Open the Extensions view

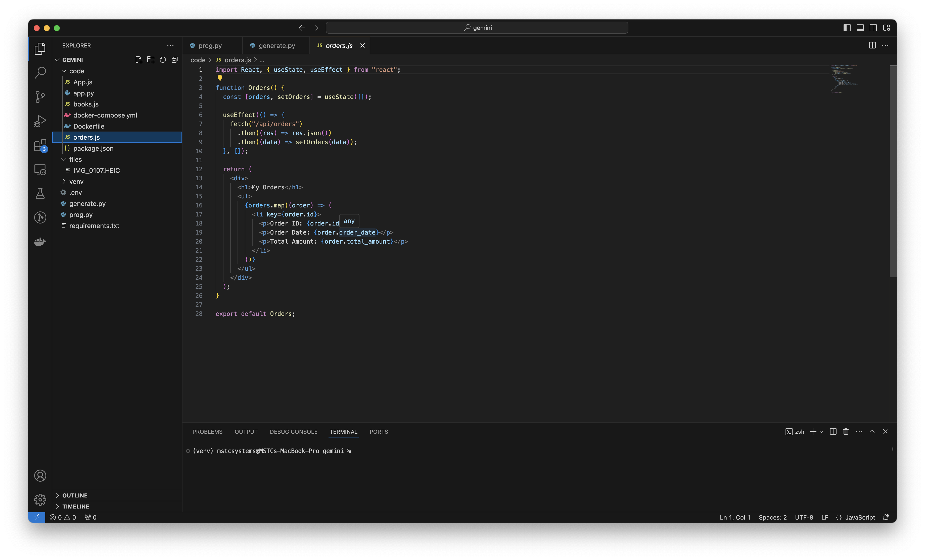pyautogui.click(x=40, y=145)
